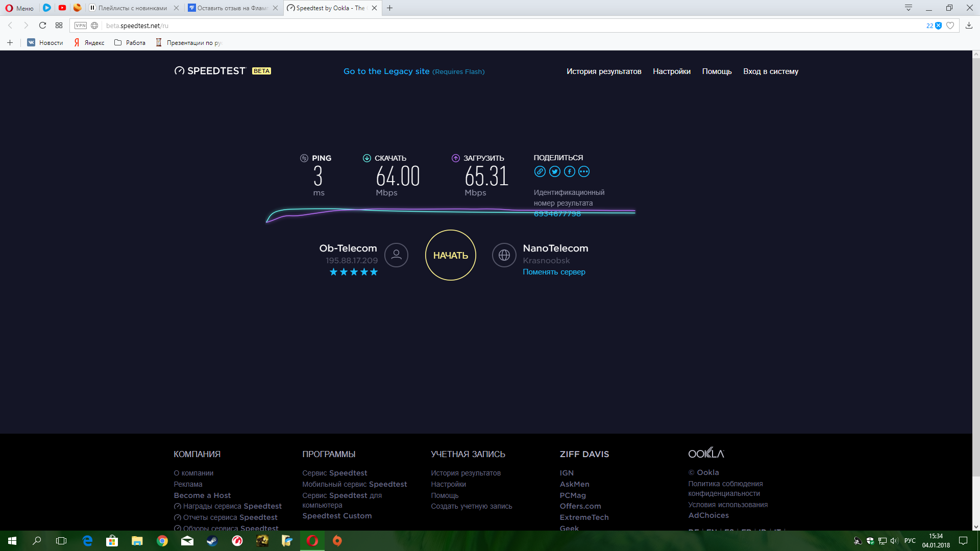
Task: Open the Windows Start menu
Action: coord(12,541)
